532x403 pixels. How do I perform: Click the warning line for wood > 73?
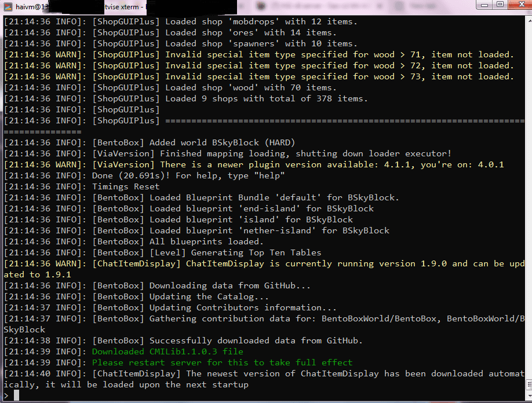259,76
